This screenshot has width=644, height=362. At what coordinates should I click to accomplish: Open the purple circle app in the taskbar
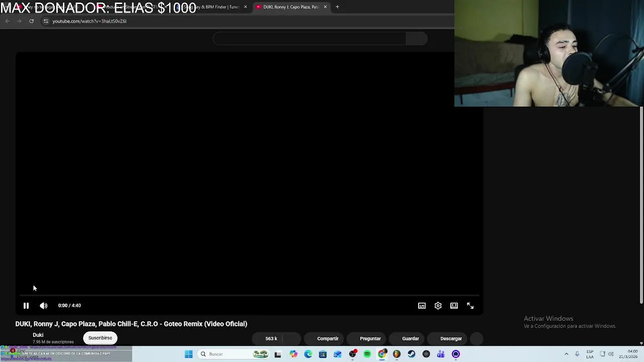pyautogui.click(x=456, y=354)
